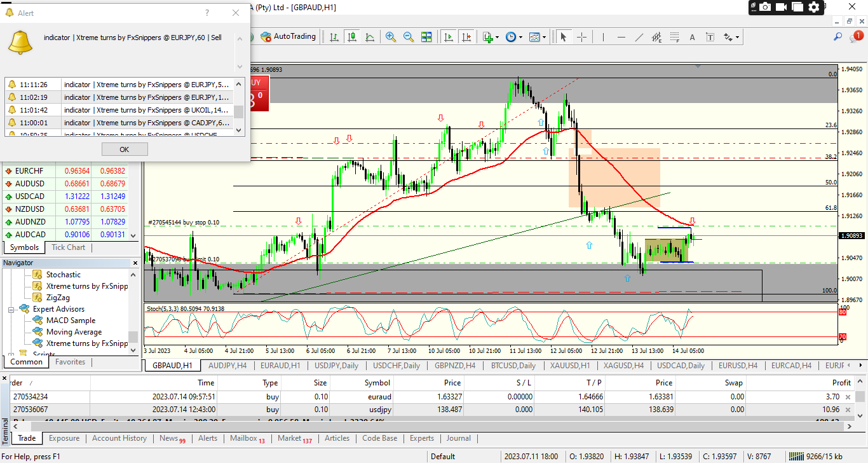Select the Fibonacci retracement tool
Screen dimensions: 868x463
[675, 37]
